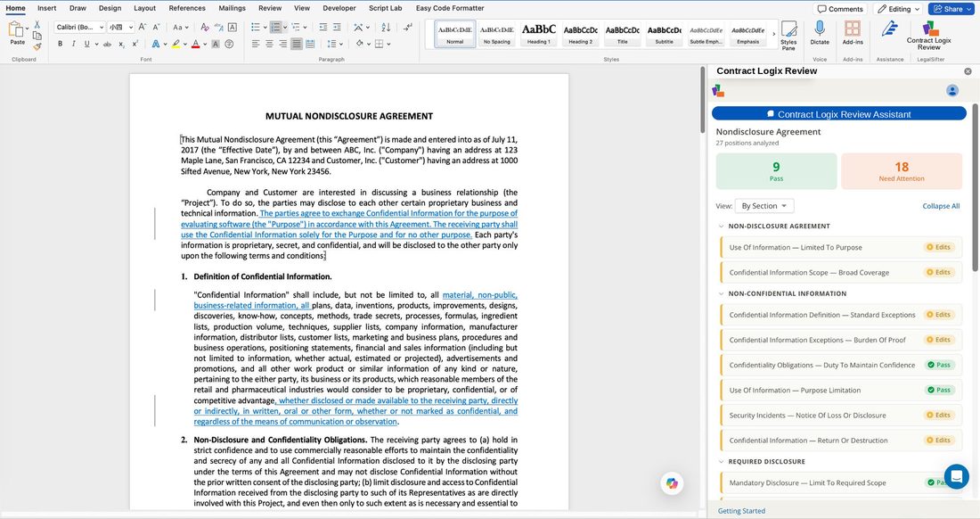Toggle italic formatting
Screen dimensions: 980x519
[73, 44]
